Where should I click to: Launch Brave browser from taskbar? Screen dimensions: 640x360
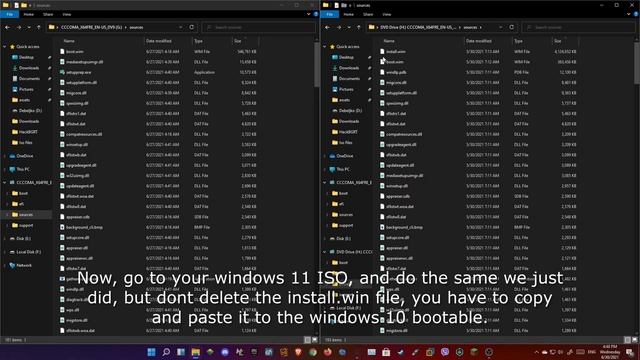point(298,352)
